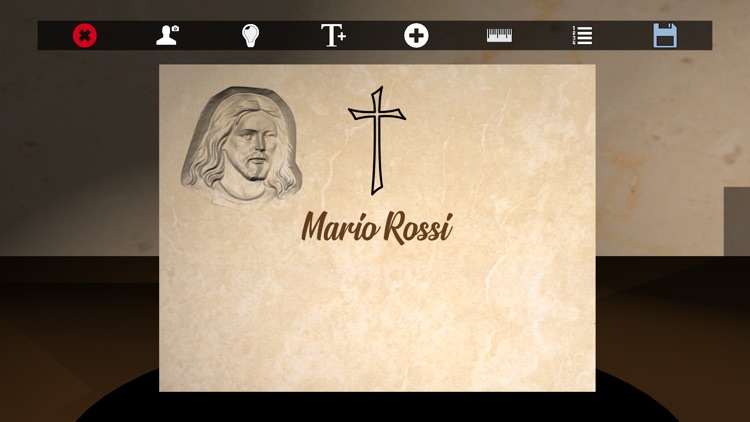Open the numbered list icon
The height and width of the screenshot is (422, 750).
point(583,35)
